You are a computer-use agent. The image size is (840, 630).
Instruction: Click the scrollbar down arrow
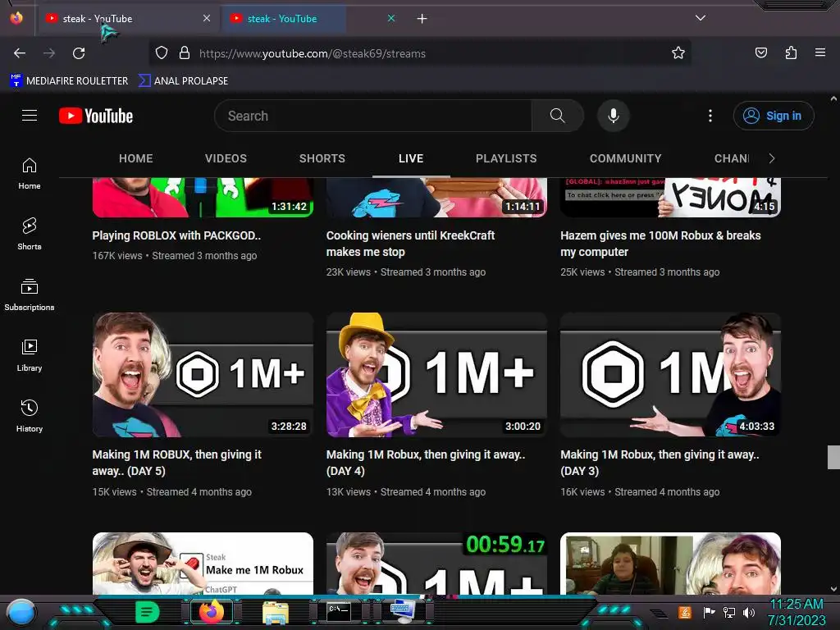point(833,589)
